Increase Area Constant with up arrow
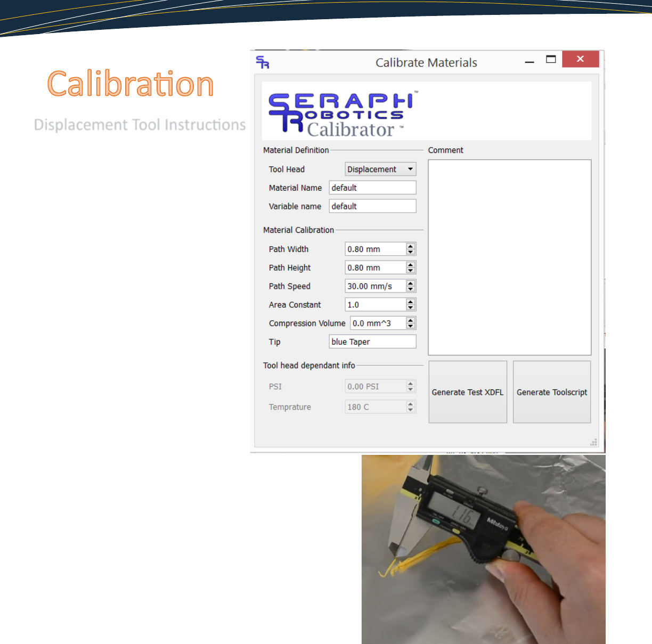 point(410,301)
